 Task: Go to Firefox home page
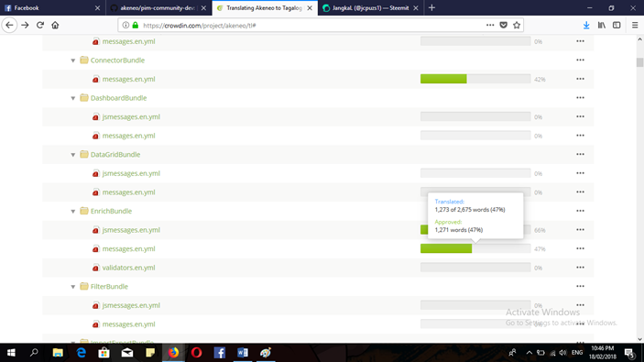(55, 25)
